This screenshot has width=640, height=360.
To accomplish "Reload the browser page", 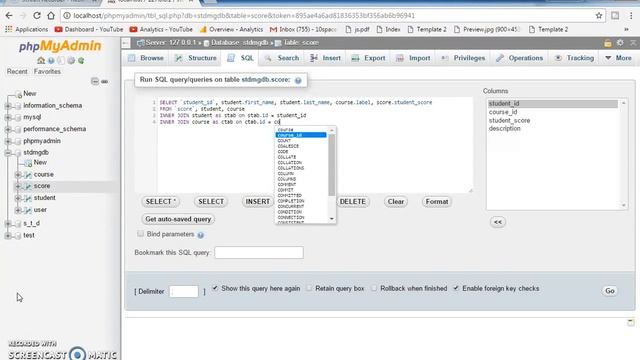I will pyautogui.click(x=37, y=16).
